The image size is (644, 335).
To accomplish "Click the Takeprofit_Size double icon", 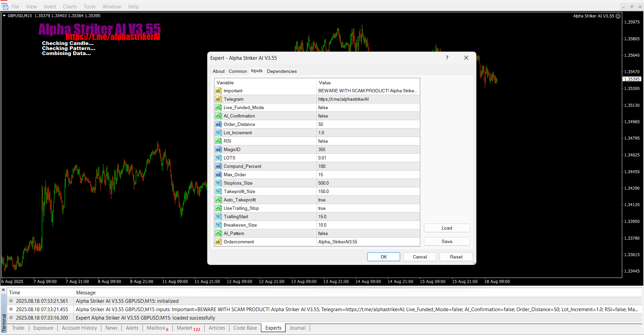I will click(218, 191).
